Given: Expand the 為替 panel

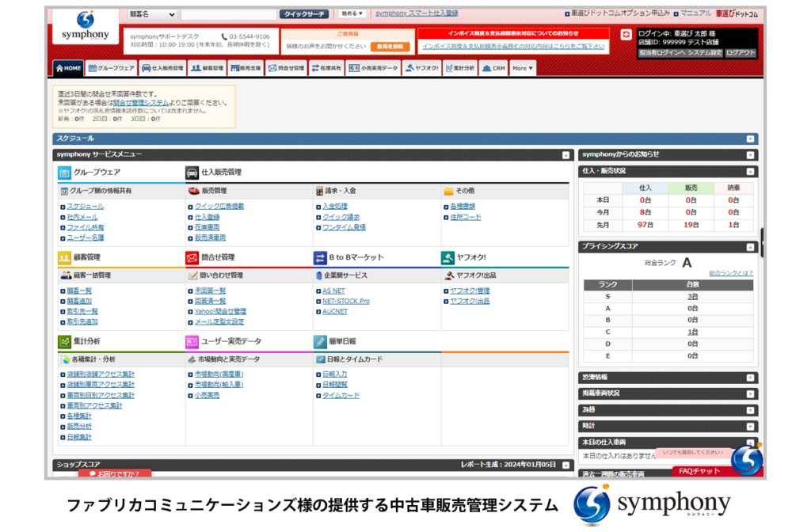Looking at the screenshot, I should [750, 411].
